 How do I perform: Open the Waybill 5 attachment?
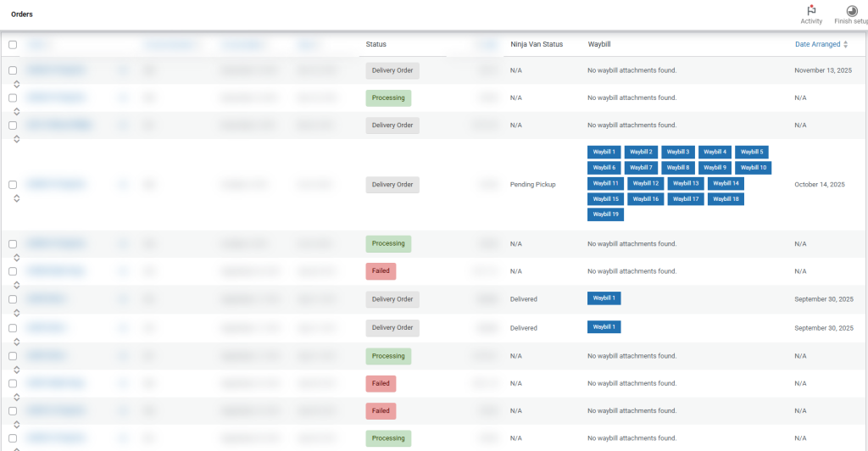coord(751,152)
